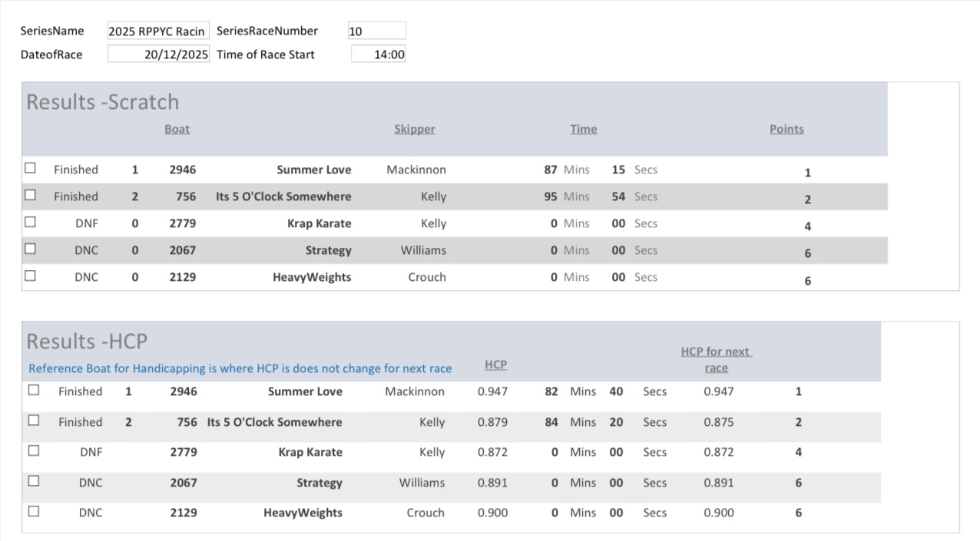Click the SeriesName input field
Viewport: 980px width, 541px height.
[157, 31]
